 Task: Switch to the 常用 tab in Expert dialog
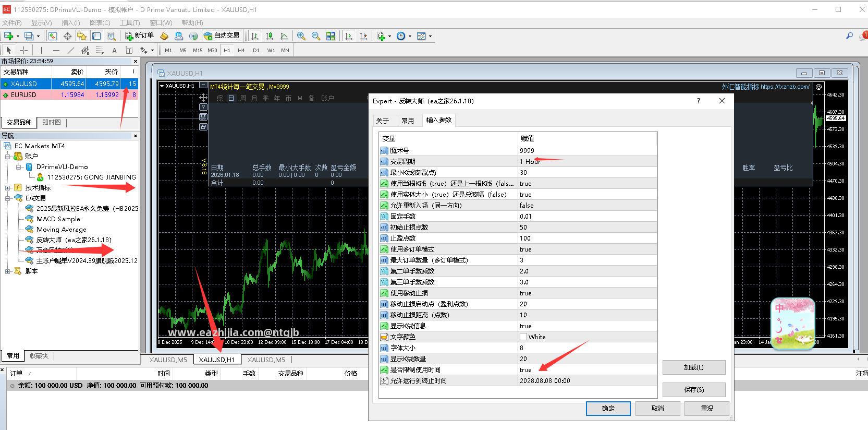pos(408,121)
